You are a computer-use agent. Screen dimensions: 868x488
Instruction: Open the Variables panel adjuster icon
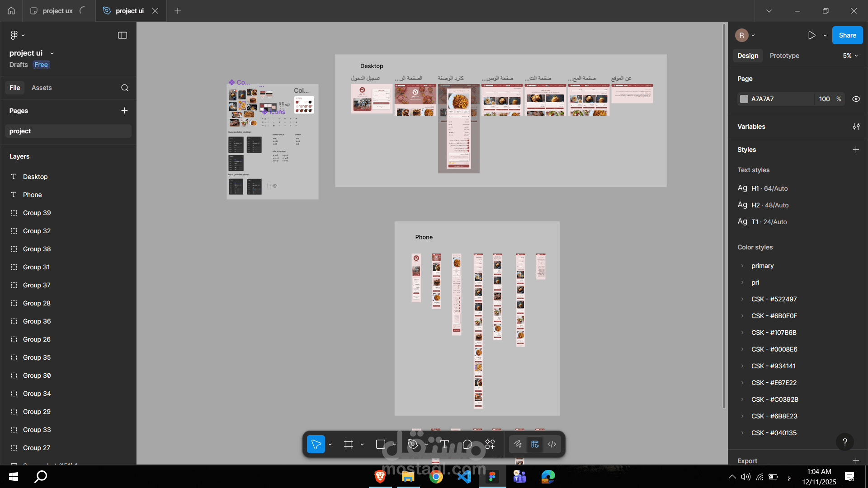click(856, 127)
